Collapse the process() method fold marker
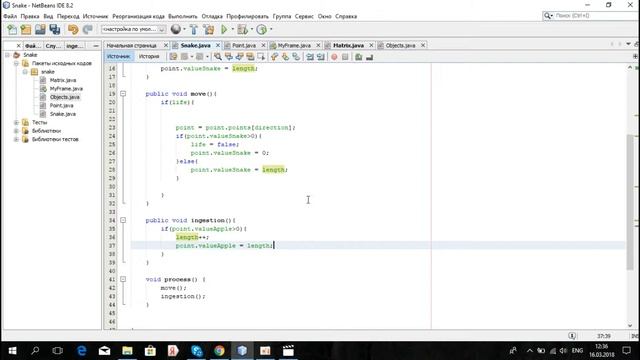The image size is (640, 360). (123, 279)
